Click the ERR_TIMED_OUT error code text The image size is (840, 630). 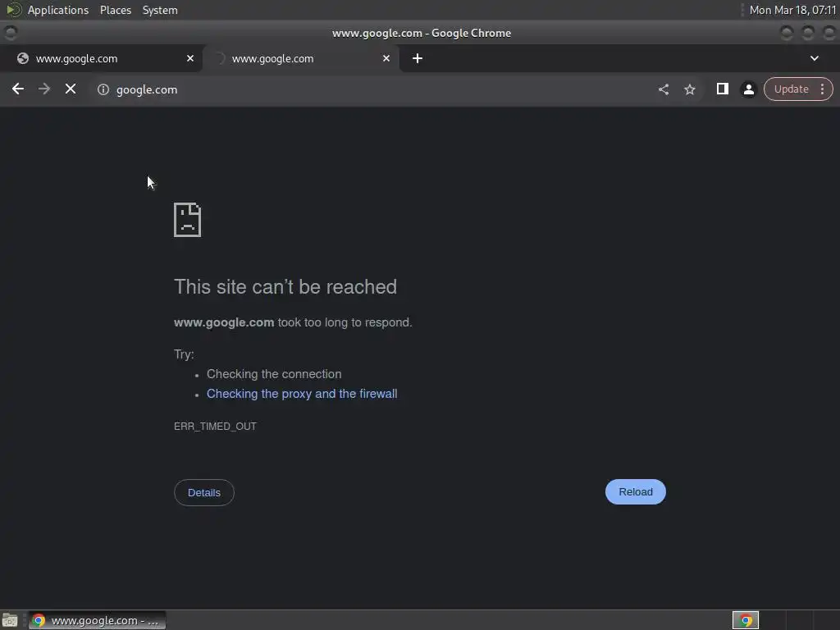point(216,427)
